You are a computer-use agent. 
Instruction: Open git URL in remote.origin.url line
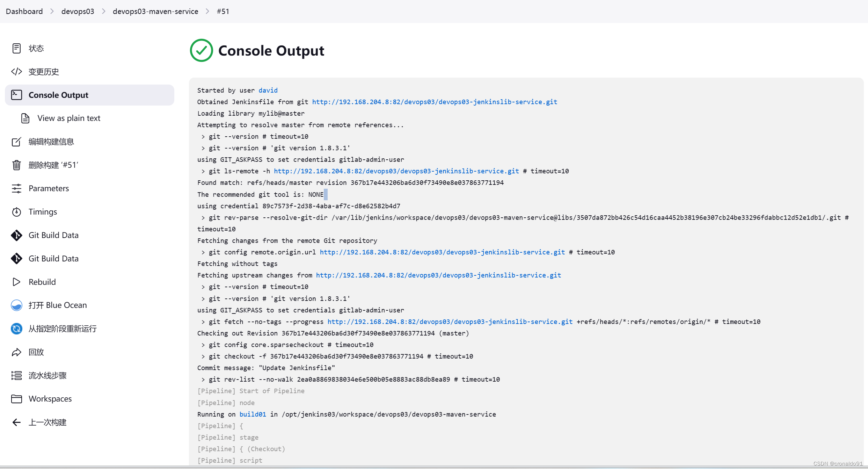(x=442, y=252)
